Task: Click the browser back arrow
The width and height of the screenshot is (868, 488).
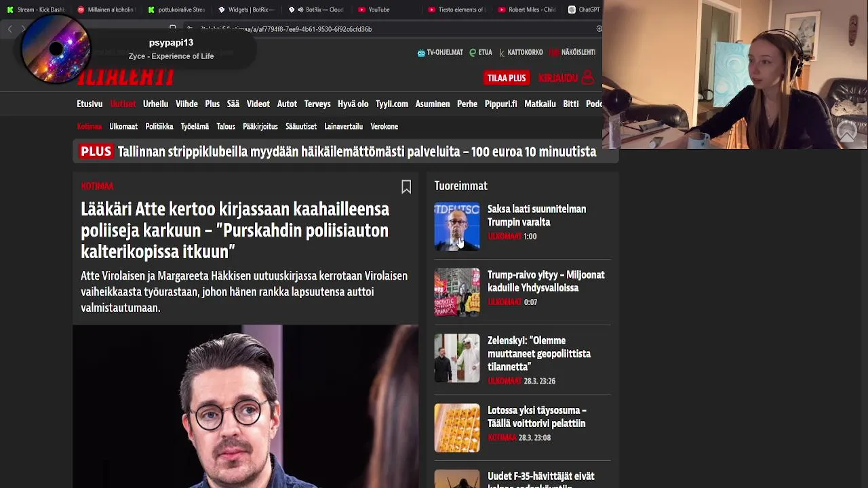Action: click(x=9, y=29)
